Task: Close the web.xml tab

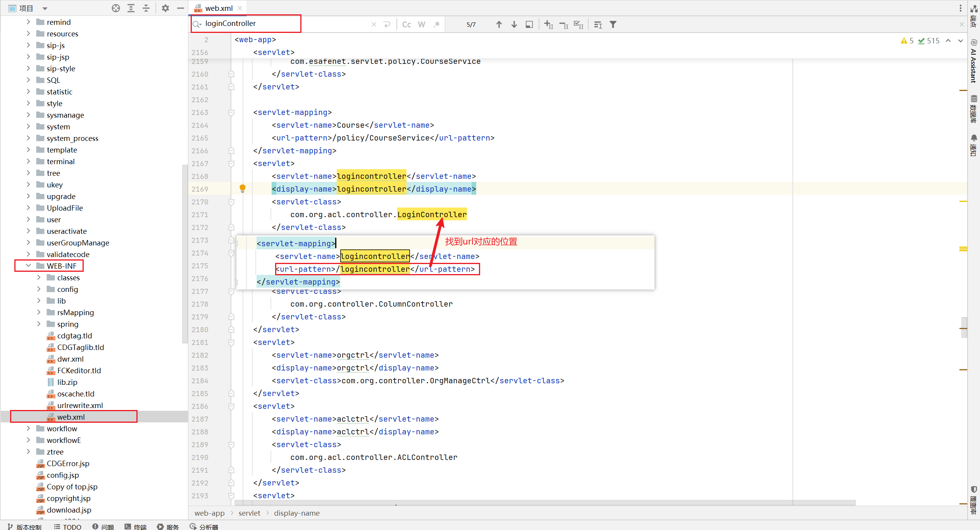Action: point(240,8)
